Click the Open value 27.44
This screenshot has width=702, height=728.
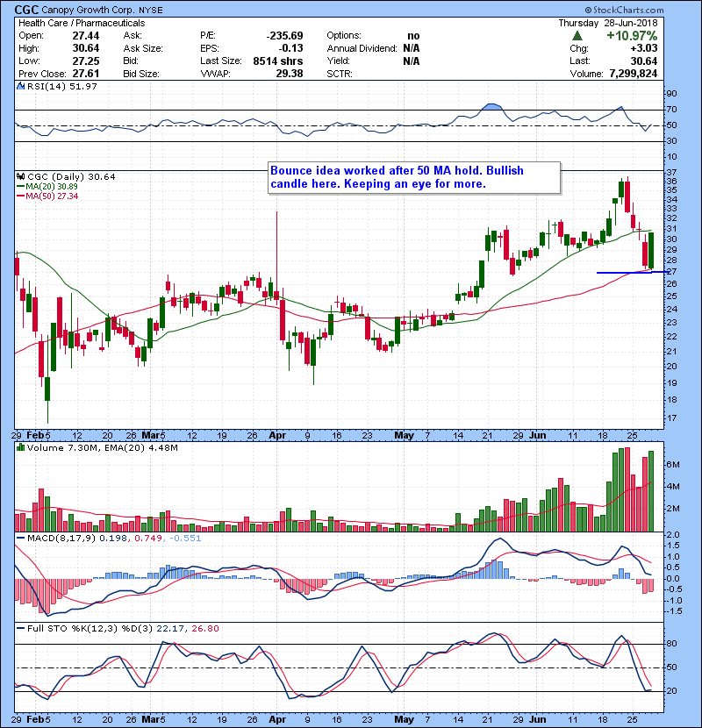click(86, 36)
